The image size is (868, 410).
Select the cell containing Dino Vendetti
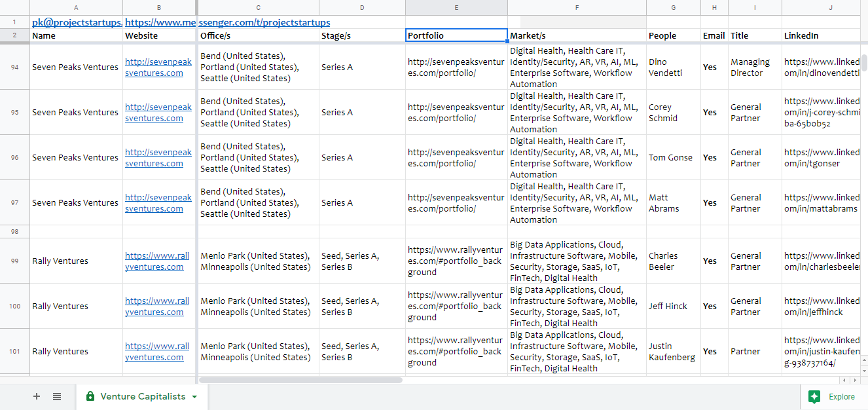click(x=672, y=67)
